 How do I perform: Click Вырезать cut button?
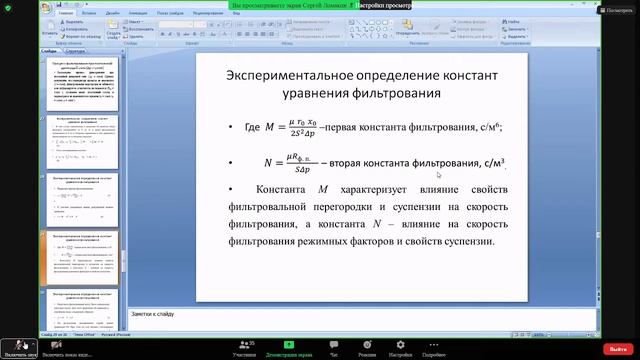coord(72,22)
